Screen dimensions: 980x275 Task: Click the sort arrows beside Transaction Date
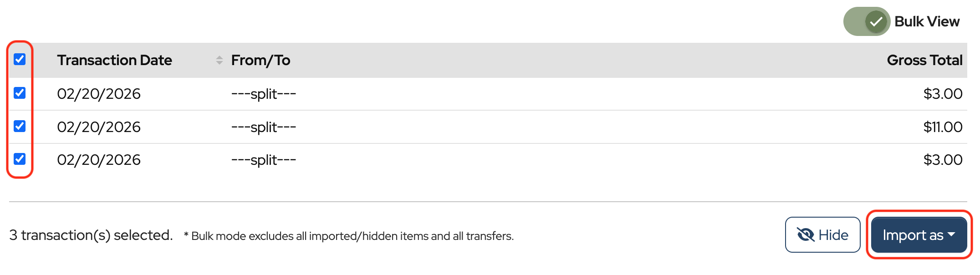[219, 60]
